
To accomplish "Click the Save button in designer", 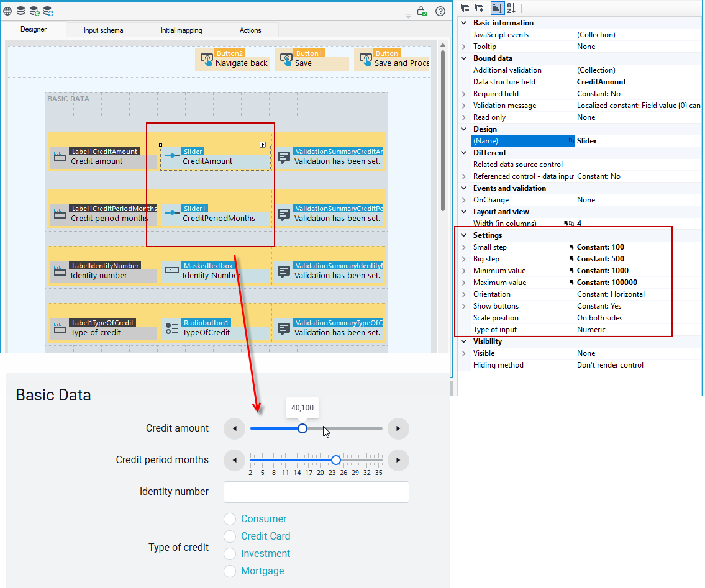I will coord(312,60).
